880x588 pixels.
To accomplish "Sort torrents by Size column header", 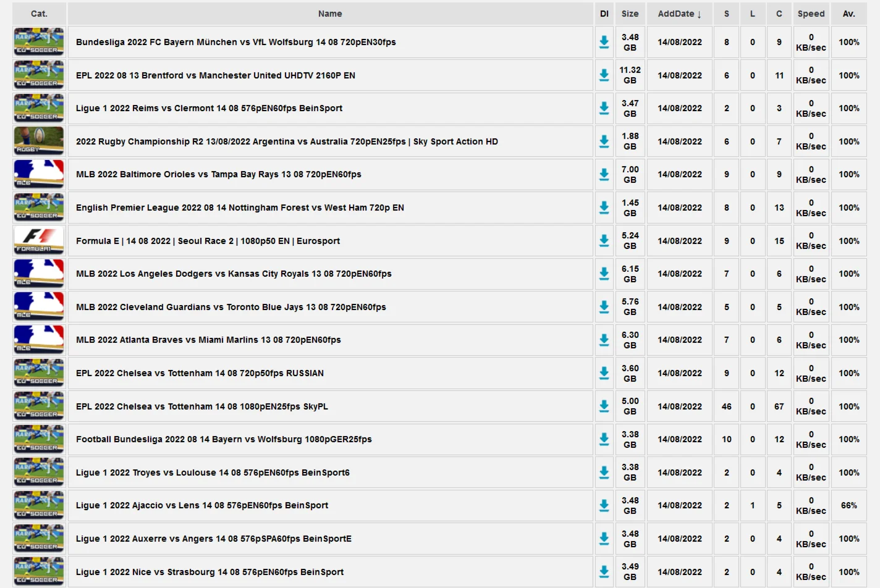I will click(x=630, y=14).
